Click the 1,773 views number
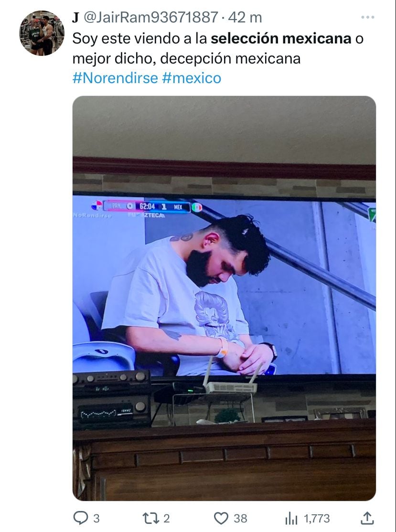The height and width of the screenshot is (532, 396). 317,519
